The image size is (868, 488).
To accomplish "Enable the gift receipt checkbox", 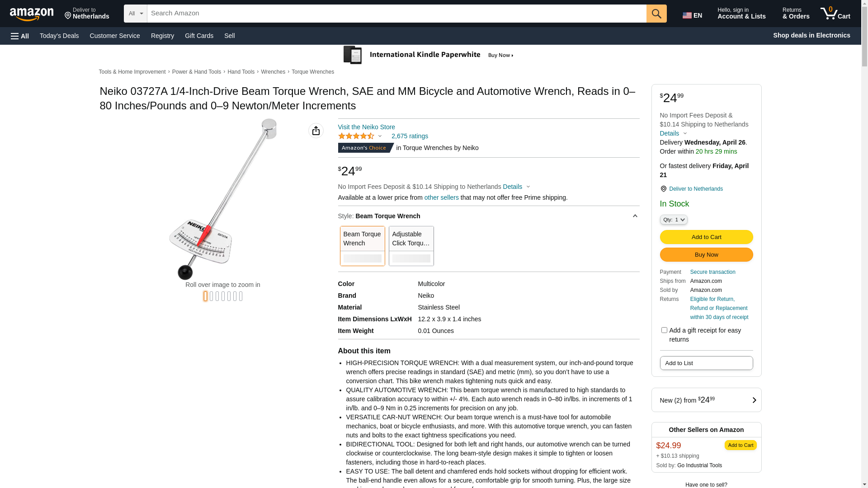I will 664,330.
